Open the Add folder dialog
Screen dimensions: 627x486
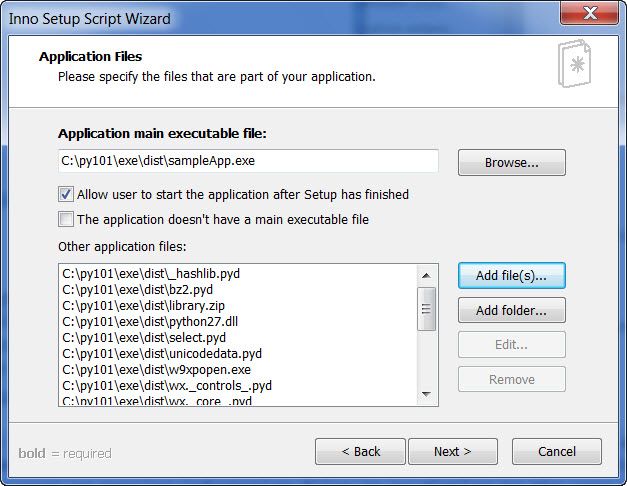(x=511, y=310)
